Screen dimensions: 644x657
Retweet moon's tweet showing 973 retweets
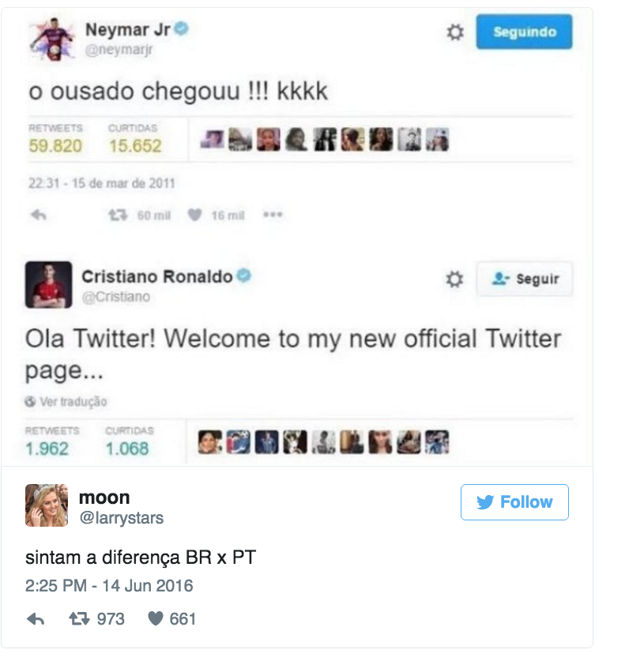click(x=79, y=619)
